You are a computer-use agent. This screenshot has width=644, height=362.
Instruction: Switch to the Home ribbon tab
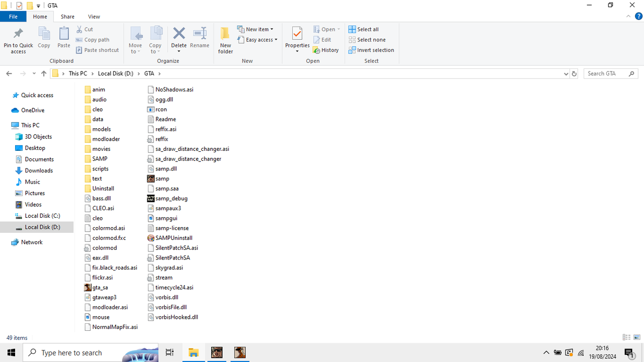point(40,17)
